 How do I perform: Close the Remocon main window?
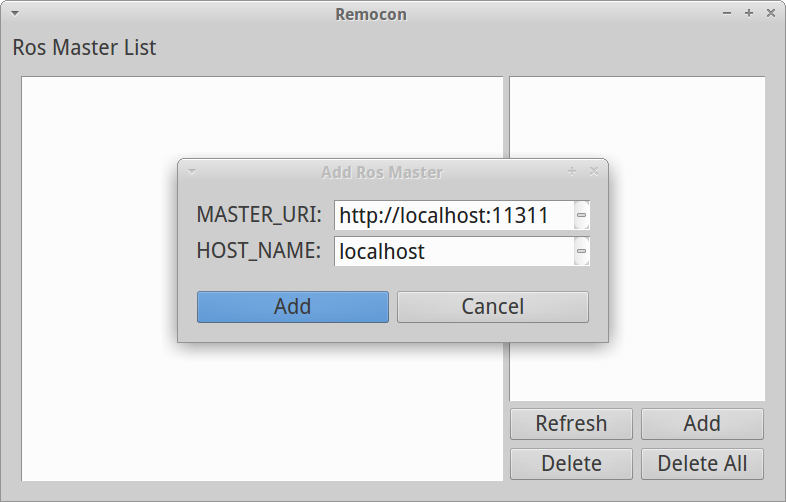click(770, 14)
